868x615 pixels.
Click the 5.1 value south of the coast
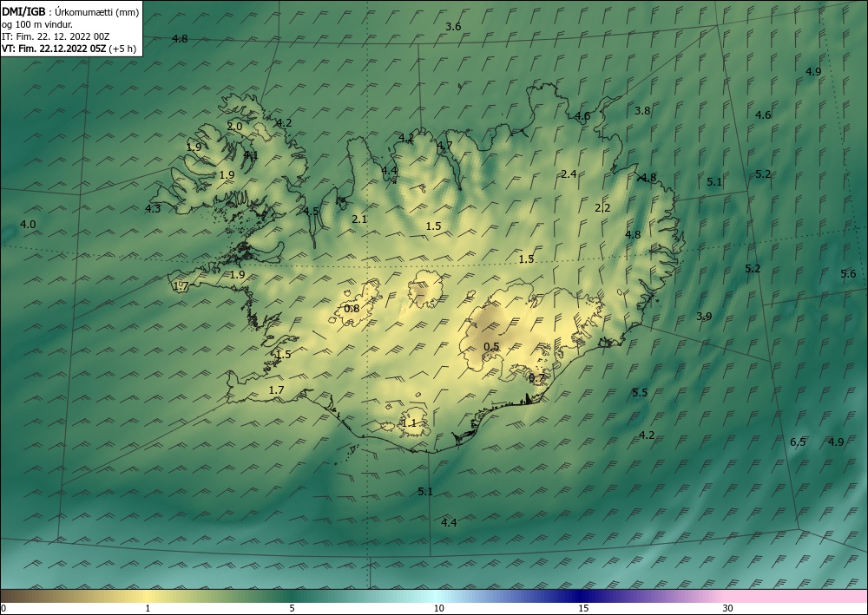pyautogui.click(x=425, y=491)
